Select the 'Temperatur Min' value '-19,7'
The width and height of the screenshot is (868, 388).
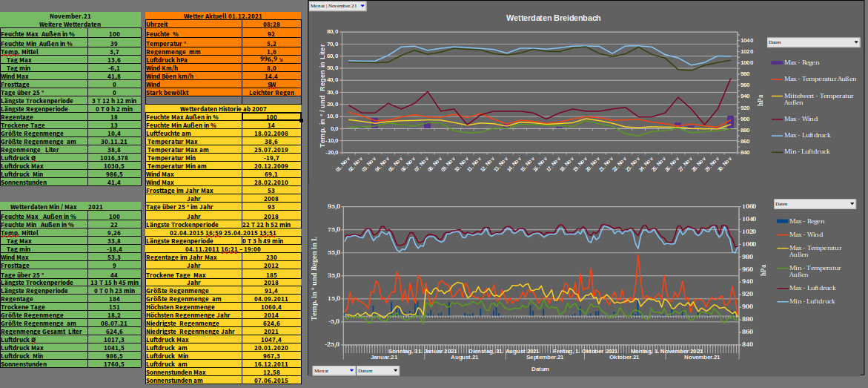pos(272,158)
